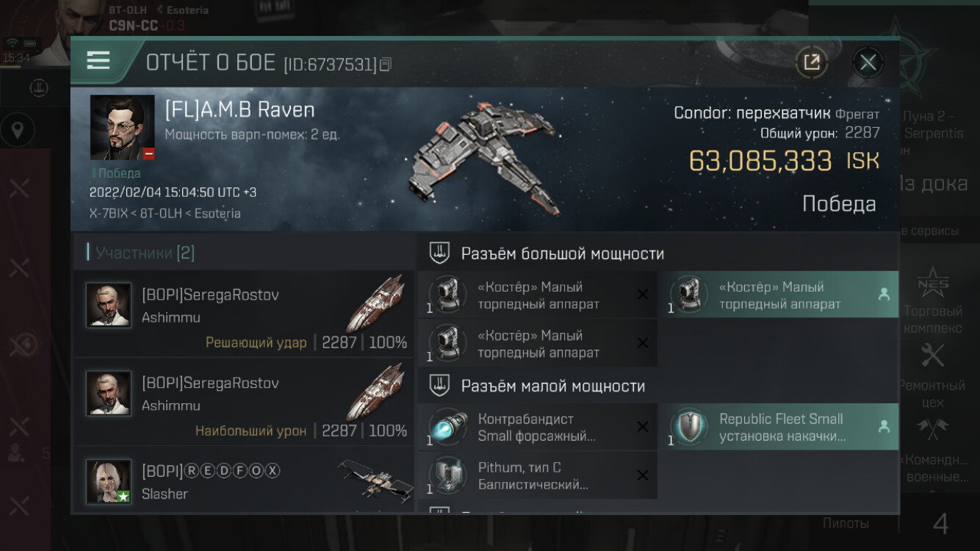Remove the first «Костёр» torpedo launcher entry
Image resolution: width=980 pixels, height=551 pixels.
(642, 295)
